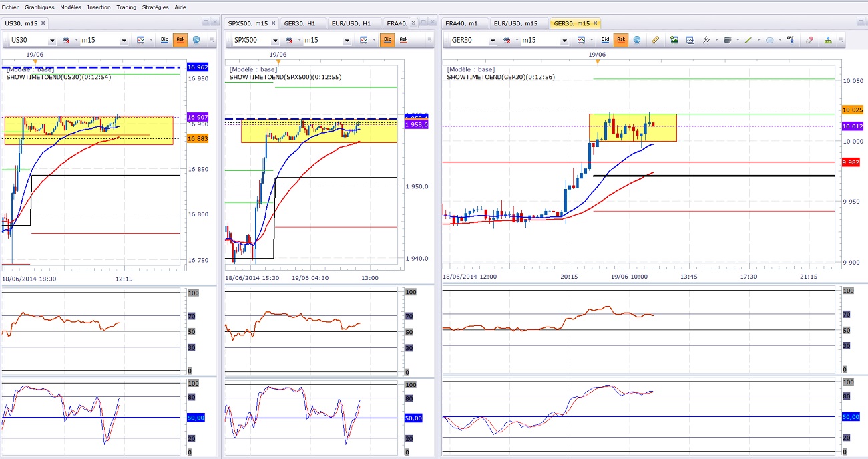Click the save chart image icon

click(674, 40)
